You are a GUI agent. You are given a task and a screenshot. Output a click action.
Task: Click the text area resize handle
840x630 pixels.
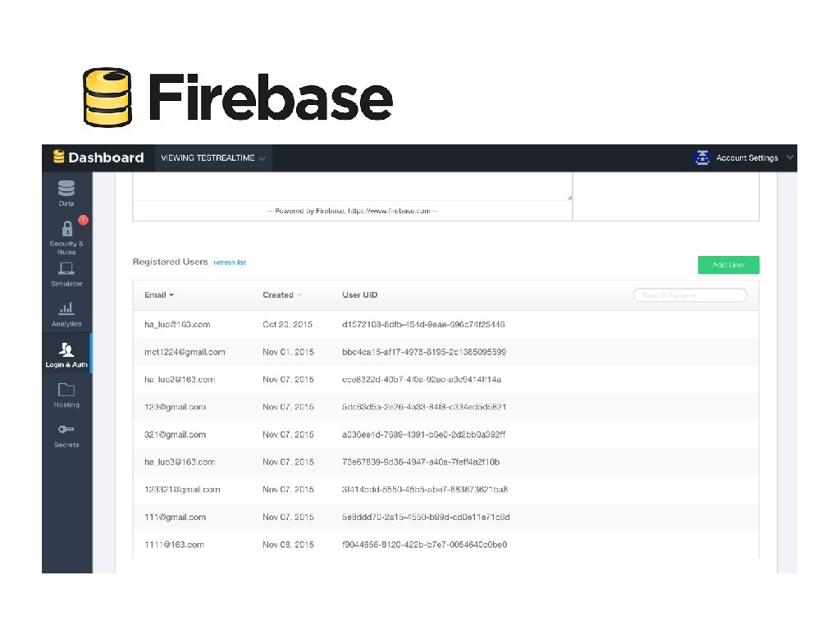click(569, 198)
